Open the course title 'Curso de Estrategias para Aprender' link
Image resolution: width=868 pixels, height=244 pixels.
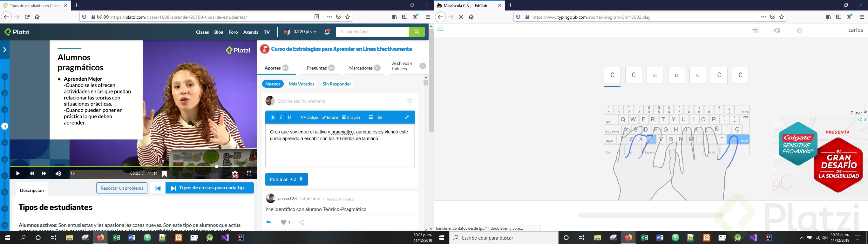341,49
